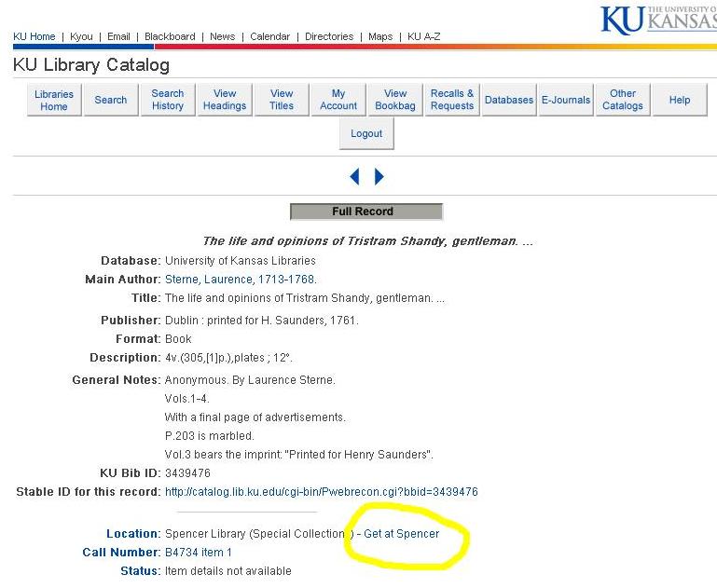
Task: Click the KU Library Catalog heading
Action: tap(91, 65)
